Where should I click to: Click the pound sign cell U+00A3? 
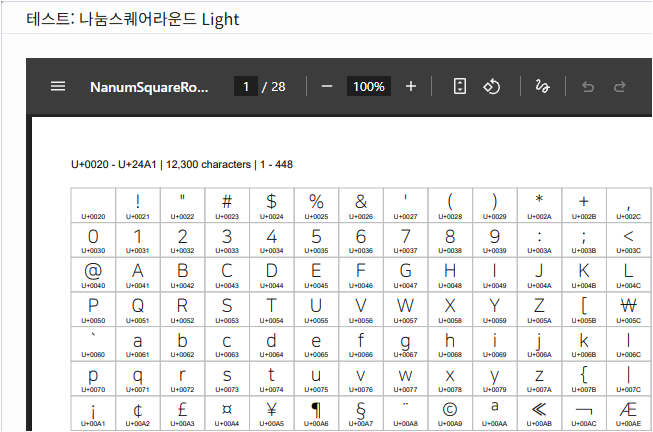[182, 413]
